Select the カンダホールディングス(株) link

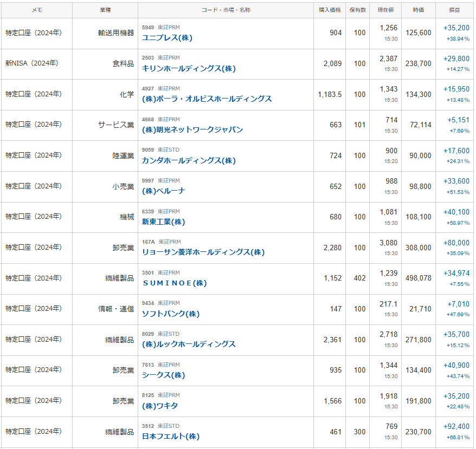(189, 161)
